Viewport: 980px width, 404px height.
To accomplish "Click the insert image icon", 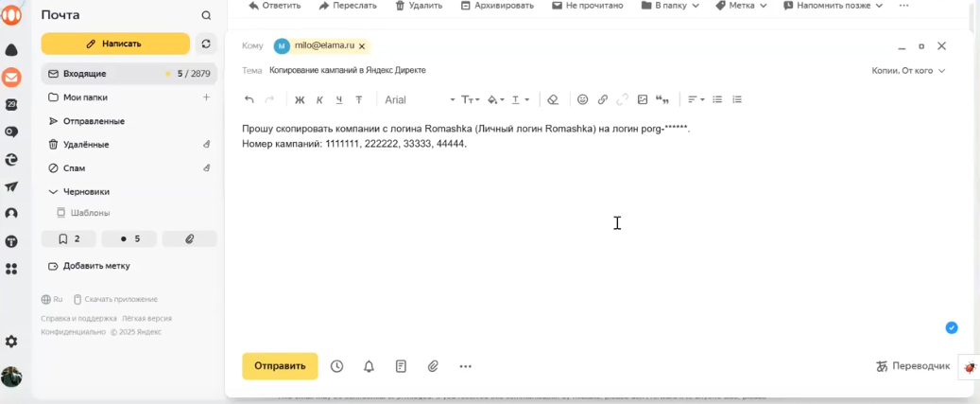I will pos(643,99).
